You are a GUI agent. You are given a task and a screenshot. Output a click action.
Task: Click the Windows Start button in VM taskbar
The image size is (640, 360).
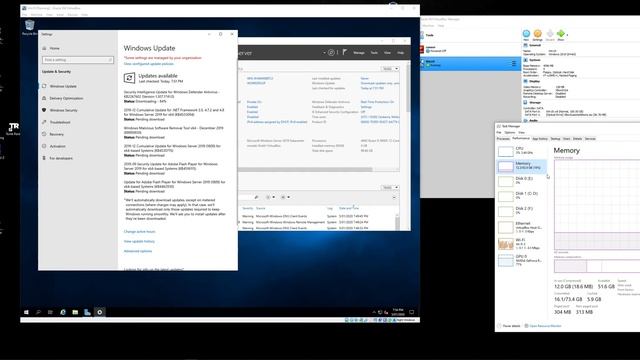click(x=27, y=312)
